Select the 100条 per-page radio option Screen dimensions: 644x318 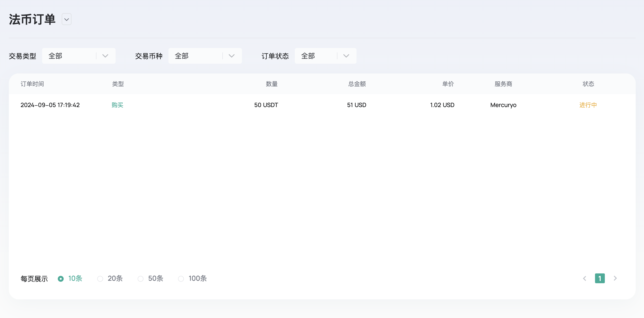pyautogui.click(x=192, y=279)
